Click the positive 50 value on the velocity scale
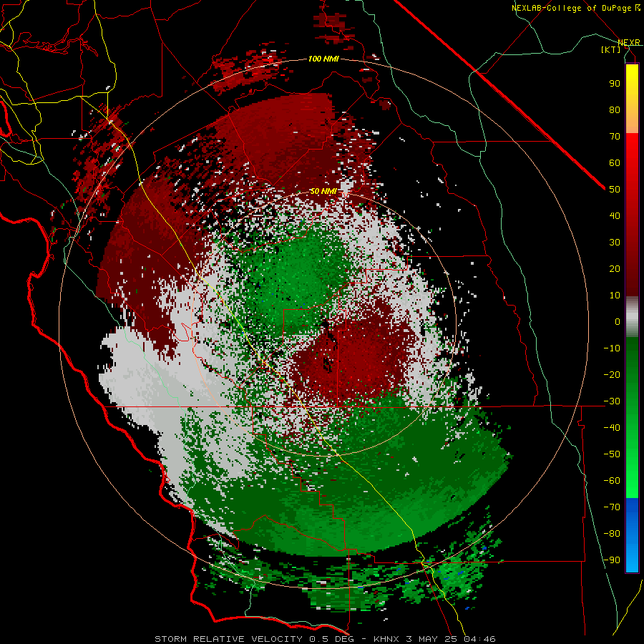 click(615, 190)
